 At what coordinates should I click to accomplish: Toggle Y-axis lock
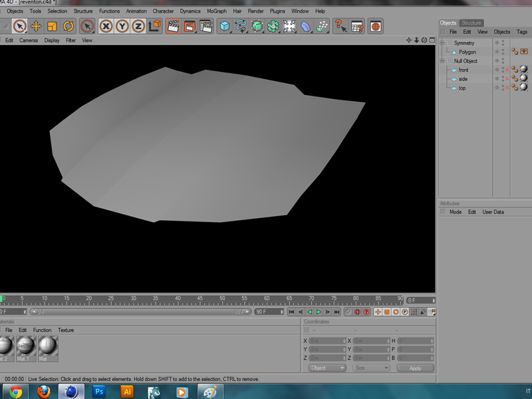(122, 26)
